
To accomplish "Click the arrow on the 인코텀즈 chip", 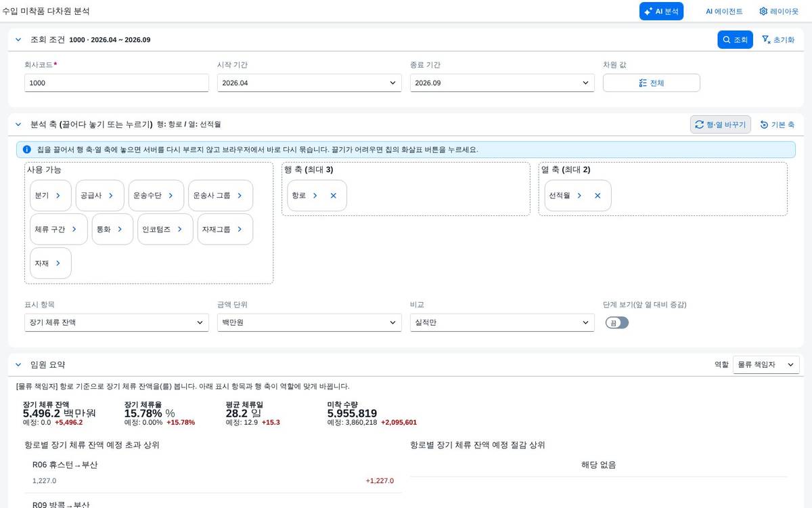I will 180,229.
